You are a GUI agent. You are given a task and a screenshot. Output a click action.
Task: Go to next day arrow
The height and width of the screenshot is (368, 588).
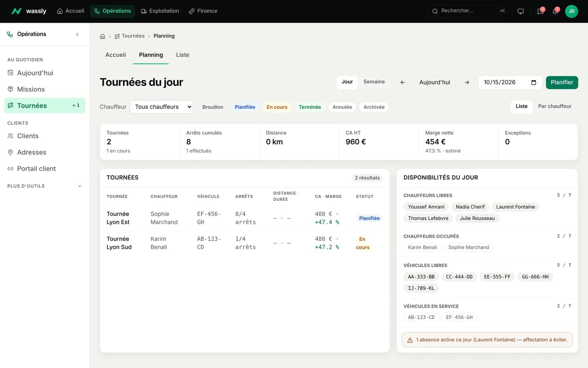467,82
